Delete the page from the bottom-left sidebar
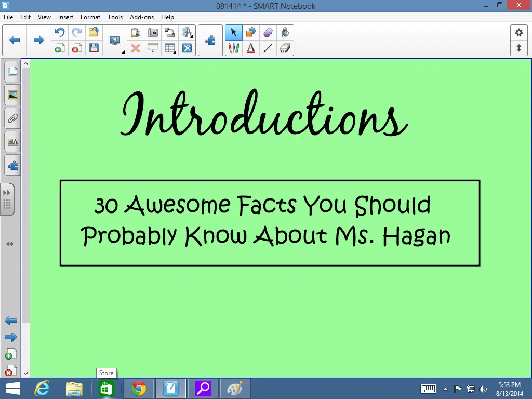Image resolution: width=532 pixels, height=399 pixels. click(11, 370)
